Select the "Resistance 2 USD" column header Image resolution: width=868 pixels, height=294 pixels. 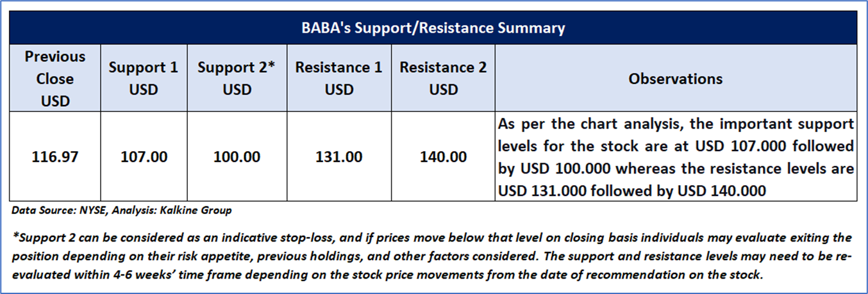pyautogui.click(x=443, y=79)
